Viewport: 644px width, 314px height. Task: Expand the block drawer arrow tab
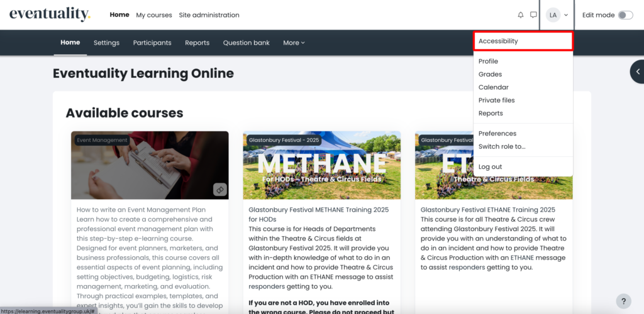tap(637, 72)
